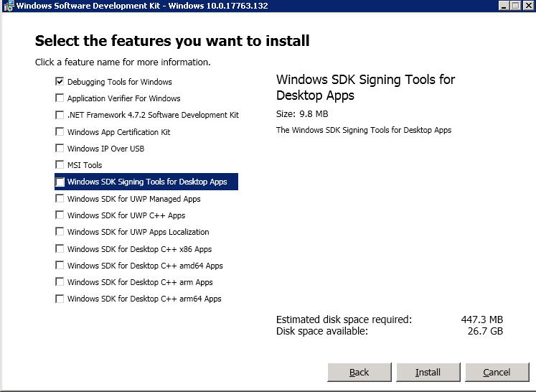The image size is (536, 392).
Task: Cancel the SDK installation
Action: pyautogui.click(x=497, y=372)
